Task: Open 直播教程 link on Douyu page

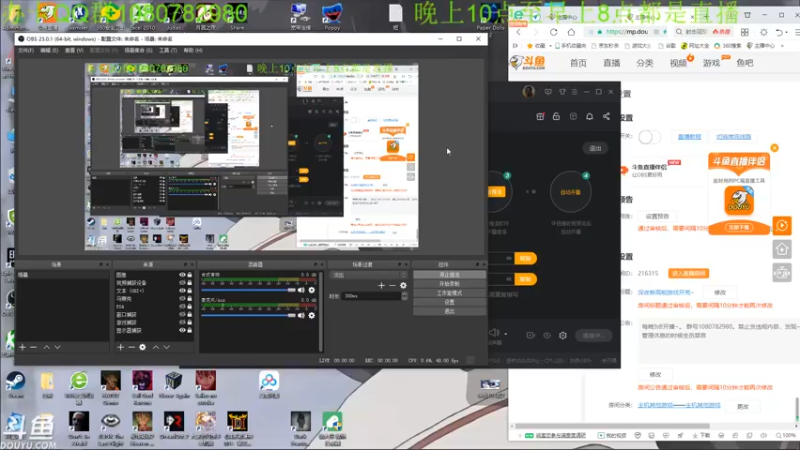Action: (689, 137)
